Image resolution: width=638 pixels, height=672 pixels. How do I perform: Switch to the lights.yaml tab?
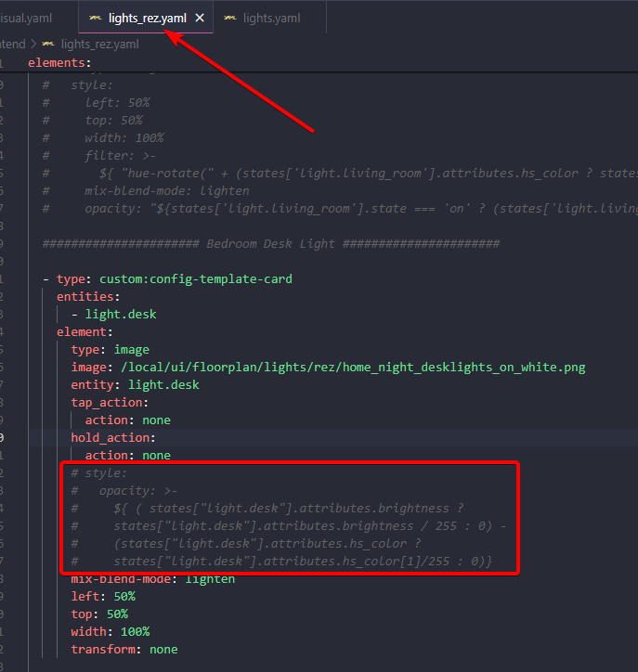(x=270, y=18)
